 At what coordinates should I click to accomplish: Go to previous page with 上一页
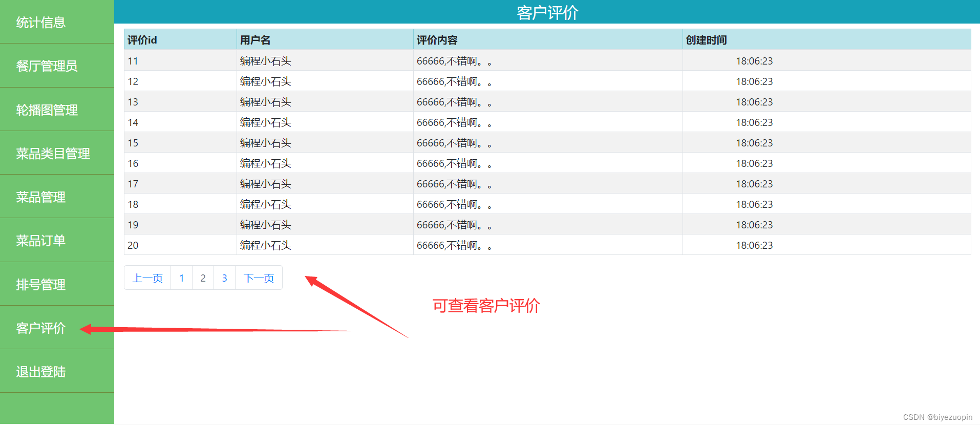tap(147, 278)
